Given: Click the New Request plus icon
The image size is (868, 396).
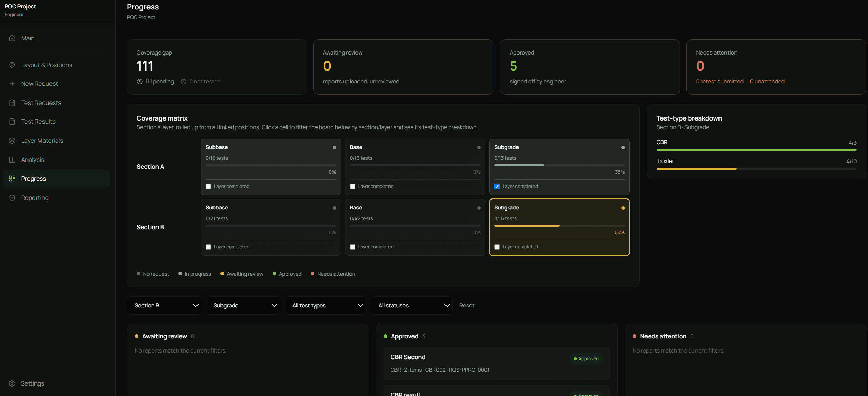Looking at the screenshot, I should tap(12, 84).
